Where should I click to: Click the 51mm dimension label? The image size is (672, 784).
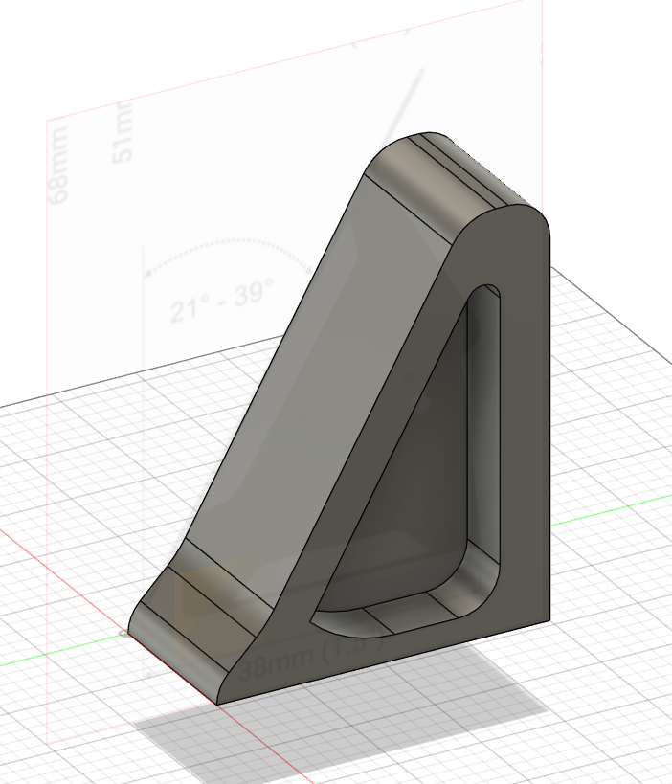[x=123, y=134]
